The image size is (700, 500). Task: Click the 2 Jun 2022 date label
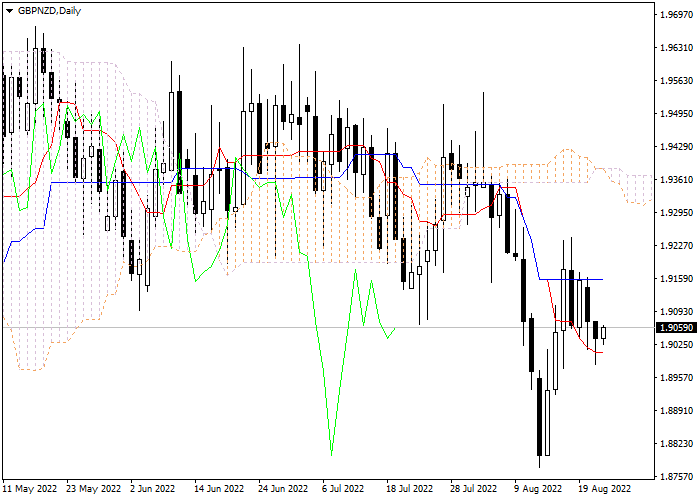point(153,489)
